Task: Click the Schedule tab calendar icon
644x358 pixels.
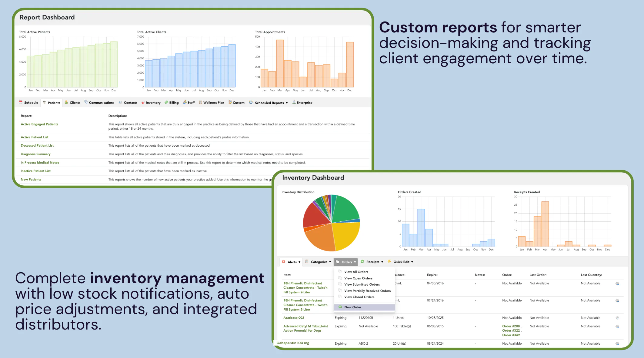Action: click(21, 102)
